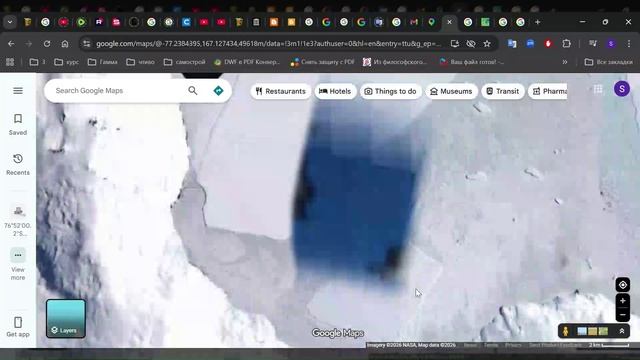Open the Extensions puzzle icon

pos(566,43)
